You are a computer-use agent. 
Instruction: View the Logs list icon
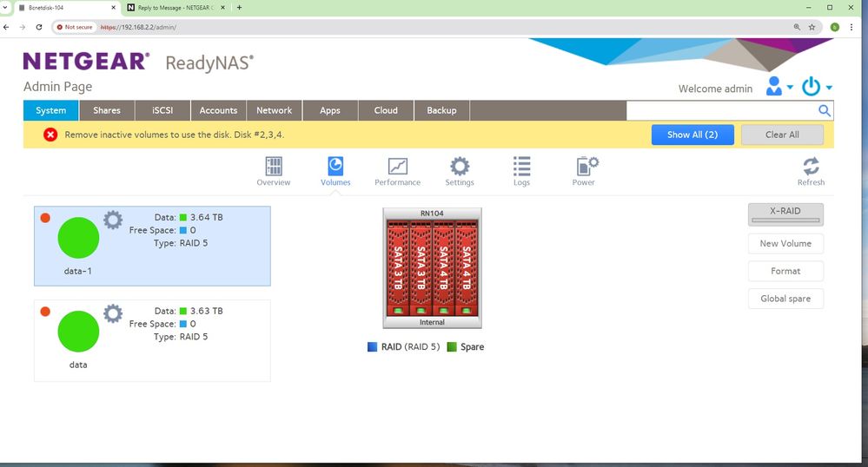(x=521, y=167)
